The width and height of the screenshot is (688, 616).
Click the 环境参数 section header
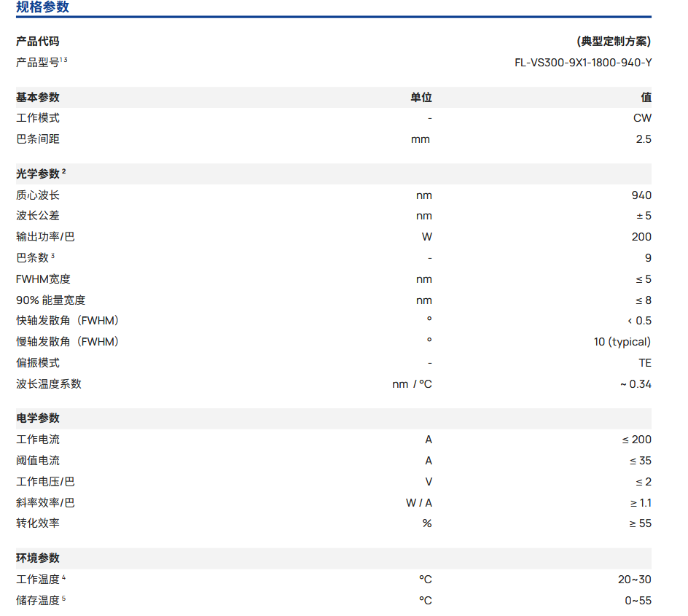(38, 558)
